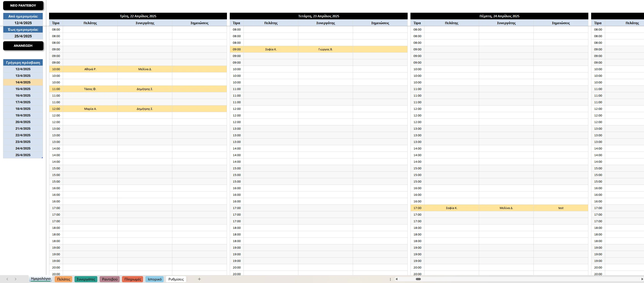644x283 pixels.
Task: Click the ΝΕΟ ΡΑΝΤΕΒΟΥ button
Action: 23,5
